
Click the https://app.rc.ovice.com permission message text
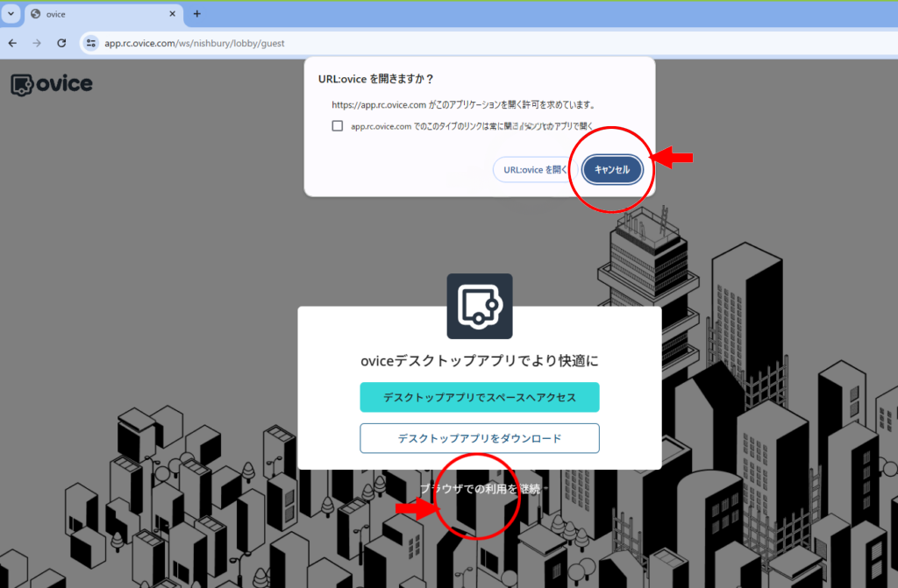tap(465, 105)
